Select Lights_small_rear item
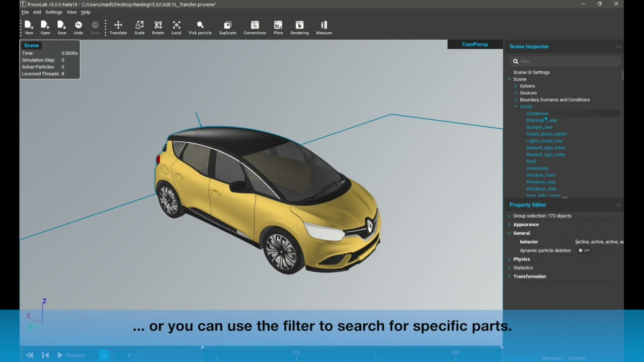This screenshot has height=362, width=644. [544, 141]
